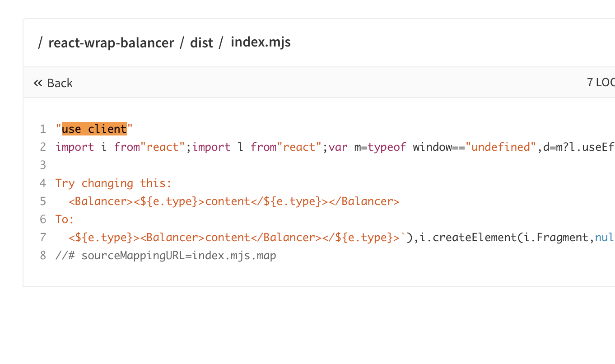Click the import keyword on line 2
The image size is (615, 364).
(75, 147)
